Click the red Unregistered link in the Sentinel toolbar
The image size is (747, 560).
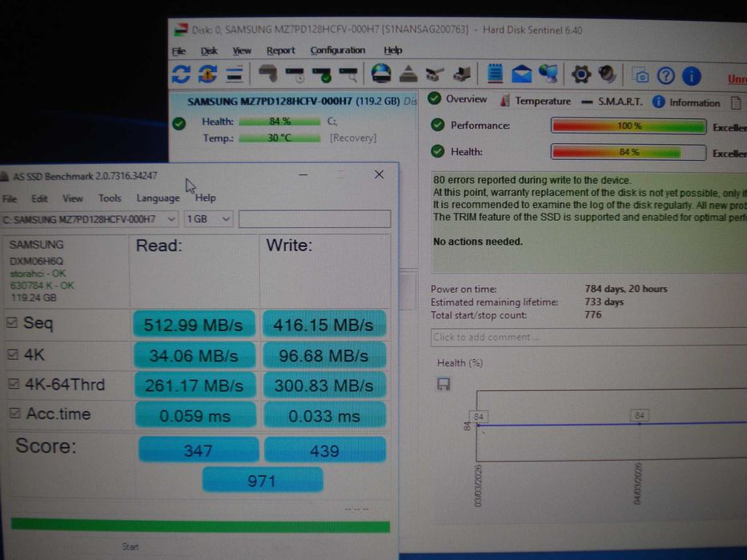coord(737,78)
